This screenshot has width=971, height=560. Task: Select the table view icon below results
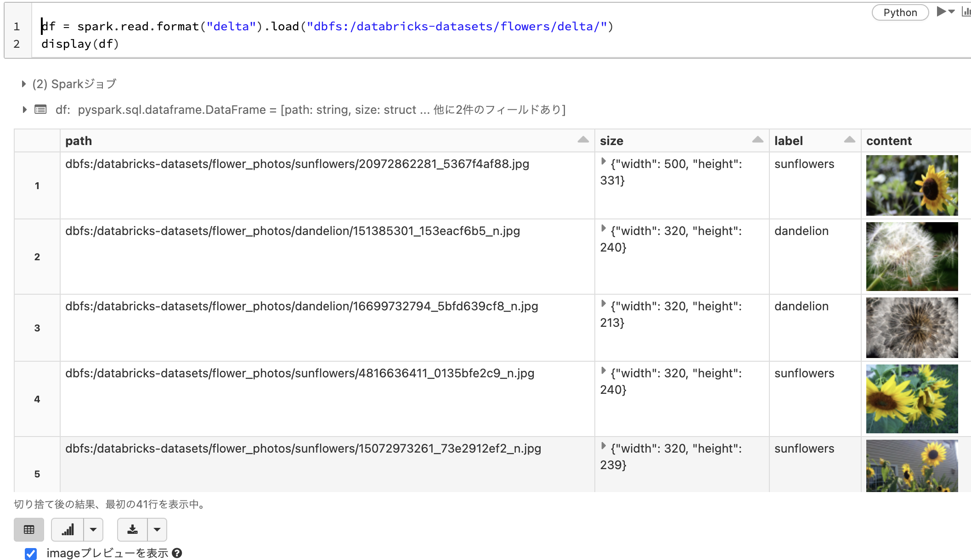[29, 529]
